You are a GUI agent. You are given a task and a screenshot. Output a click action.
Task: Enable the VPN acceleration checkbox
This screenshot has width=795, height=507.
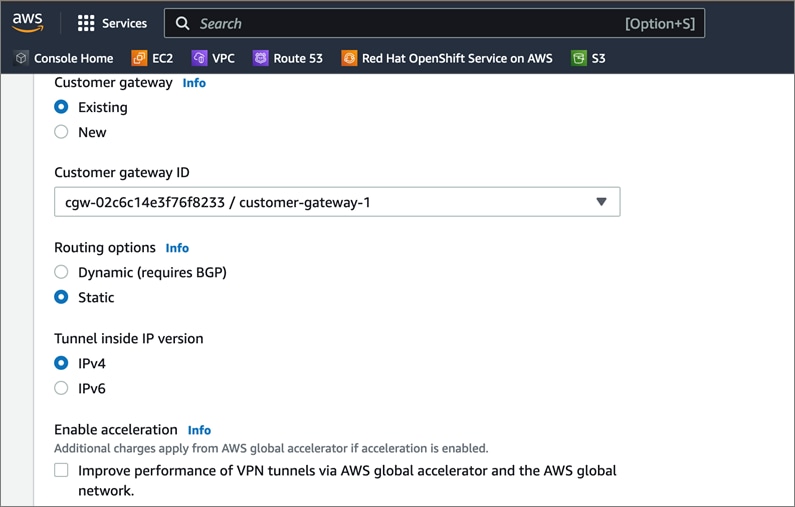[62, 470]
